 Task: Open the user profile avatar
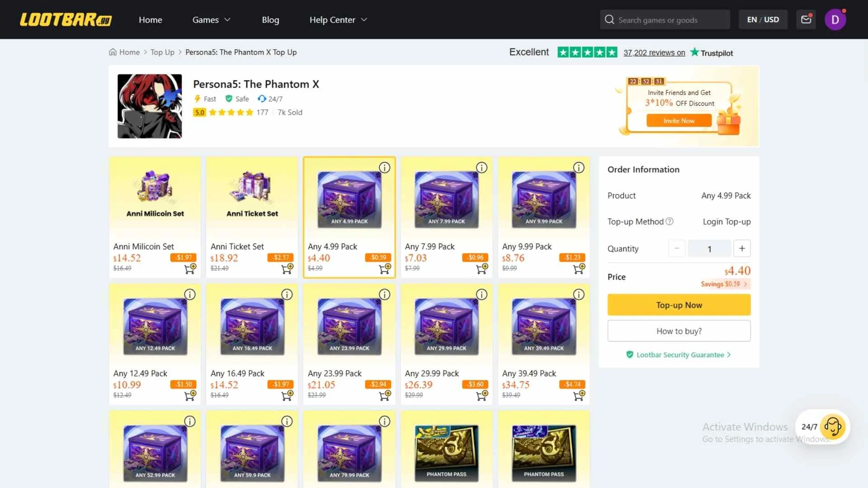(x=835, y=20)
